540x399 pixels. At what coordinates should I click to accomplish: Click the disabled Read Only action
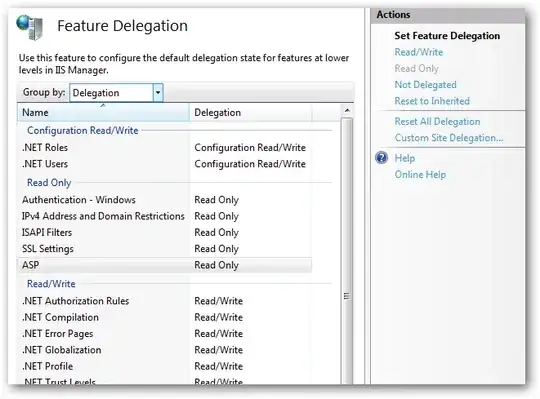(416, 69)
